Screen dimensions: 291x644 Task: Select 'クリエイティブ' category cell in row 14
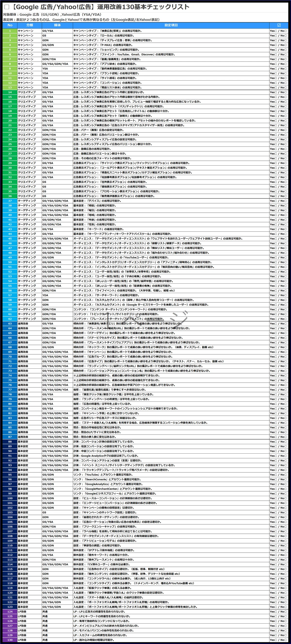click(x=30, y=92)
